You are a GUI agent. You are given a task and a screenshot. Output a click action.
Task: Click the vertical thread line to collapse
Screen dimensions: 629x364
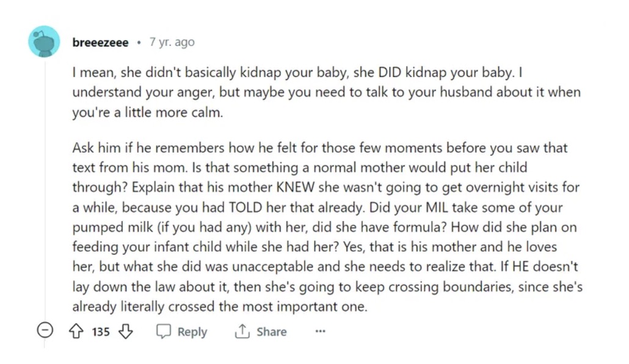pos(44,183)
